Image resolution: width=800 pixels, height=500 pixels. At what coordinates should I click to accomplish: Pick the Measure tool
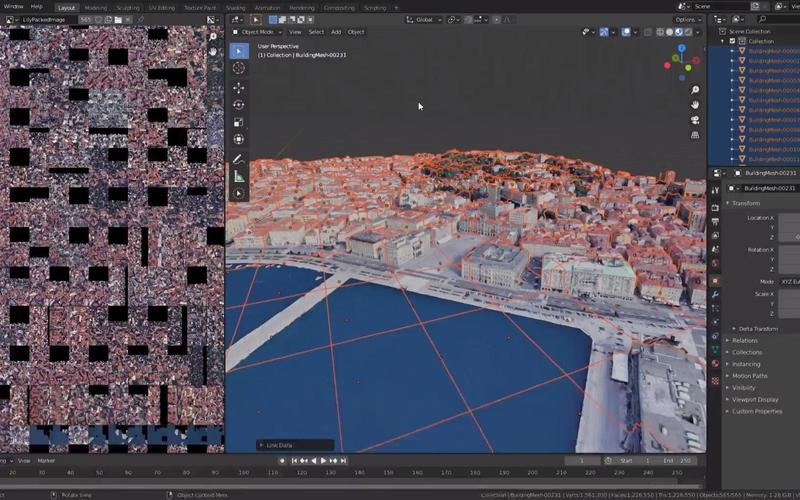point(238,176)
